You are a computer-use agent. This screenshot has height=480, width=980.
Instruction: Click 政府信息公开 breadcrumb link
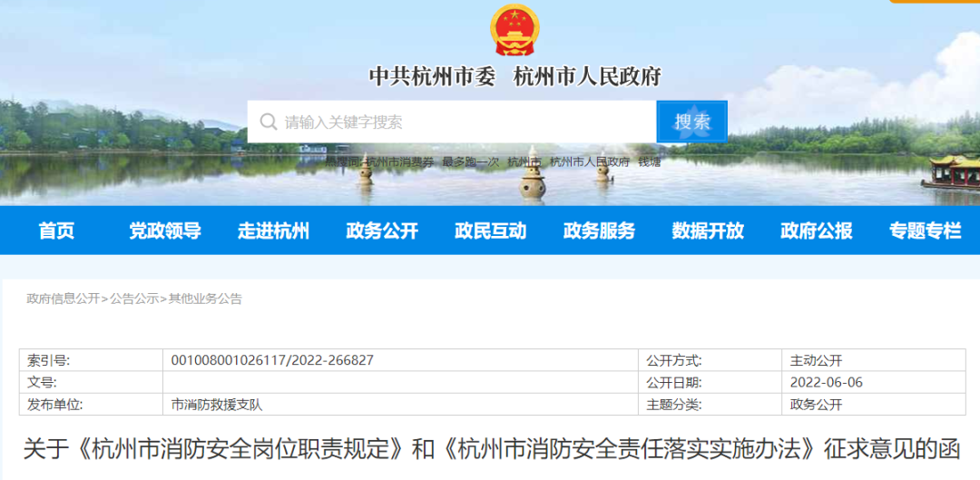(64, 299)
